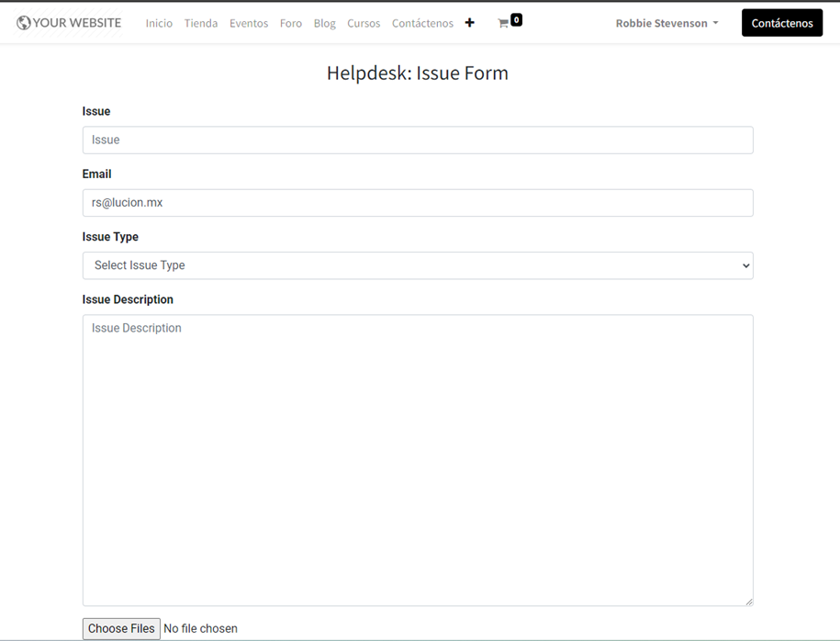Expand the Robbie Stevenson user dropdown
Image resolution: width=840 pixels, height=641 pixels.
tap(666, 23)
